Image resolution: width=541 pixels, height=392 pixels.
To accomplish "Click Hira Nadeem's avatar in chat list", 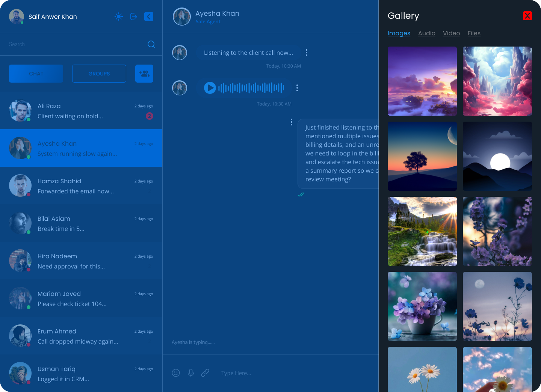I will click(x=20, y=261).
